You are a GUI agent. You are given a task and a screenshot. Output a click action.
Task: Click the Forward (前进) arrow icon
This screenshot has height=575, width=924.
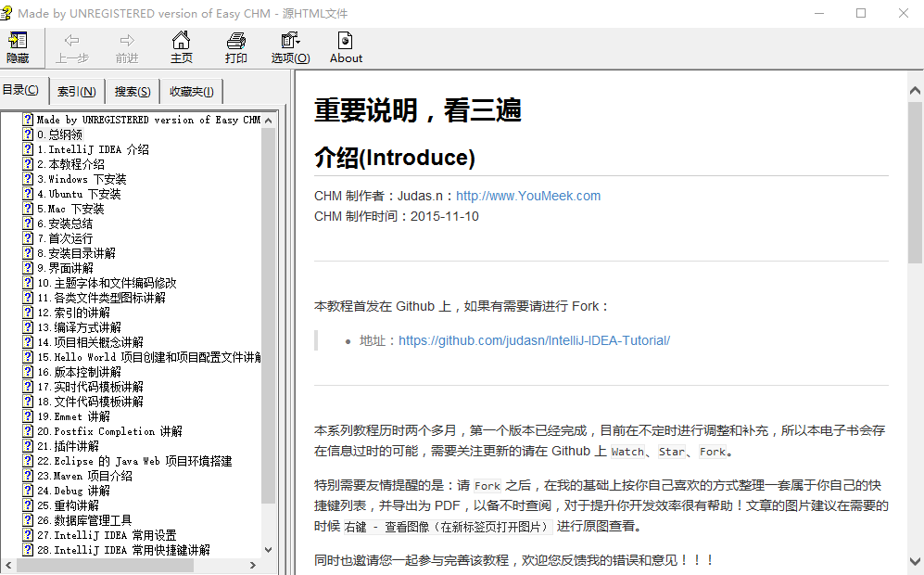[127, 41]
